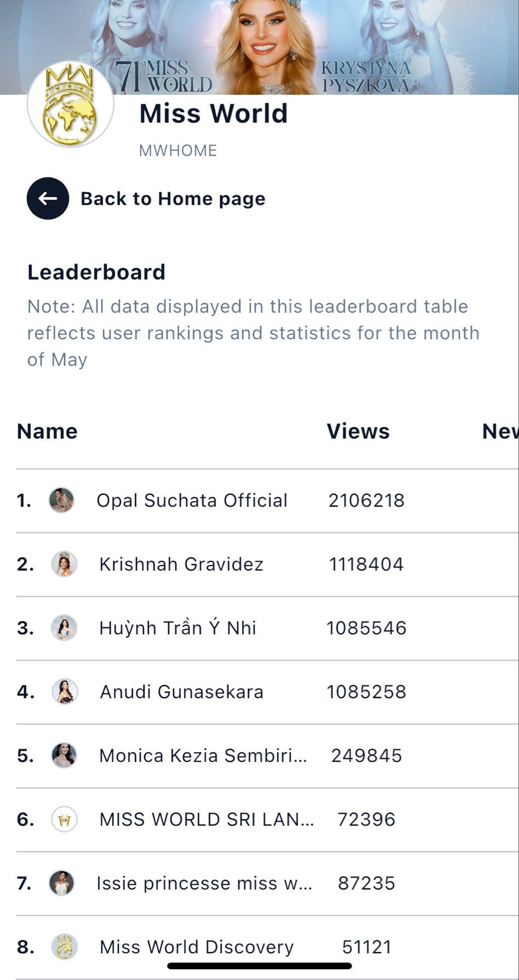The height and width of the screenshot is (980, 519).
Task: Select the Krishnah Gravidez name
Action: tap(181, 564)
